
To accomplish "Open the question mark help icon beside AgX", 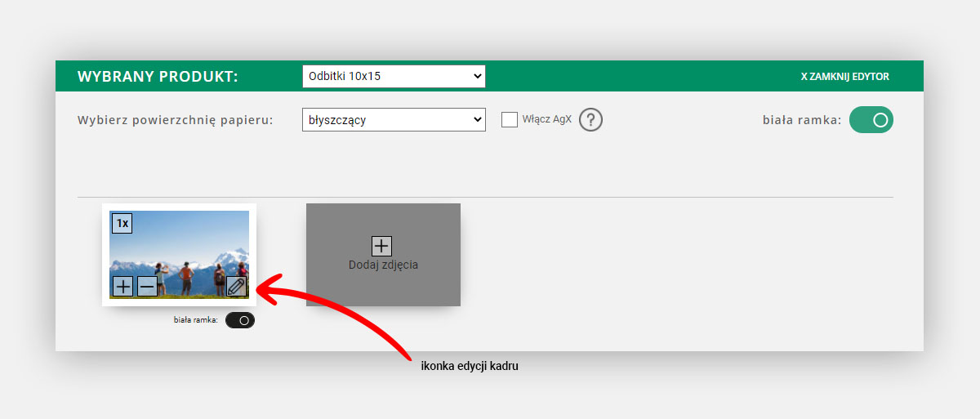I will tap(590, 120).
